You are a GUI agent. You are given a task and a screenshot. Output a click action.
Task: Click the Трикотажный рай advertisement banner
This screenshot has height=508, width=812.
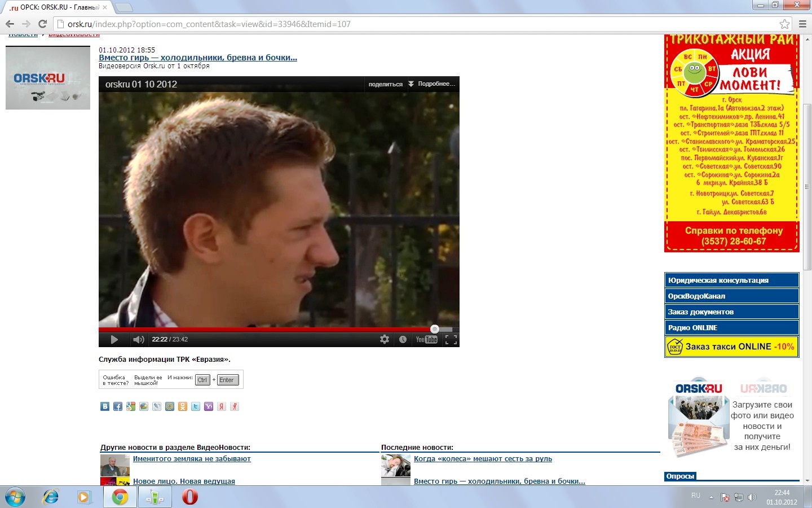point(731,143)
